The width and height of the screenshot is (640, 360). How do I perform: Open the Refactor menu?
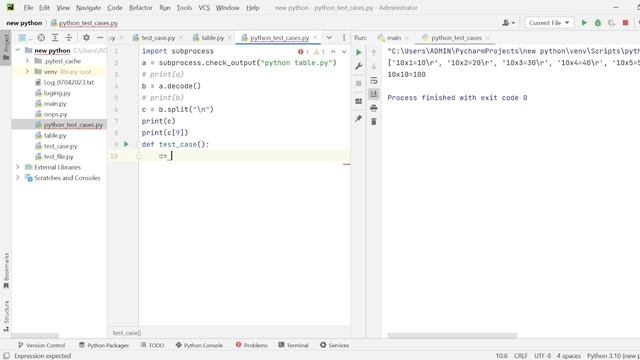[140, 7]
